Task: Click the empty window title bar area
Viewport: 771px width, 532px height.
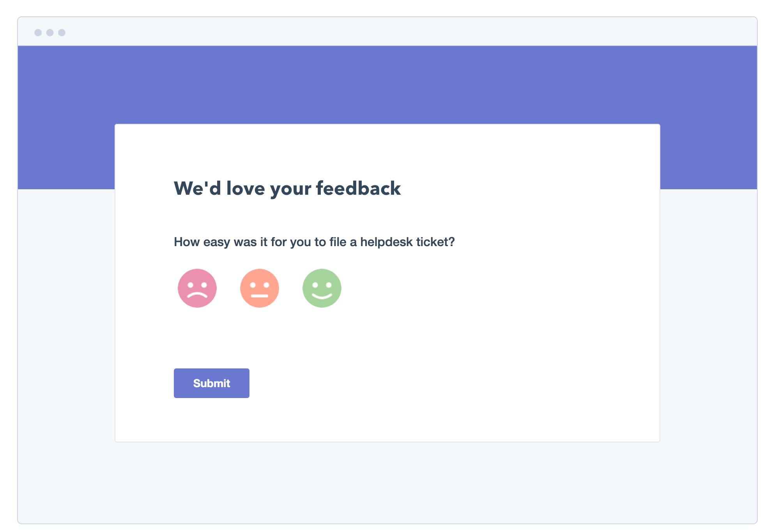Action: (x=390, y=32)
